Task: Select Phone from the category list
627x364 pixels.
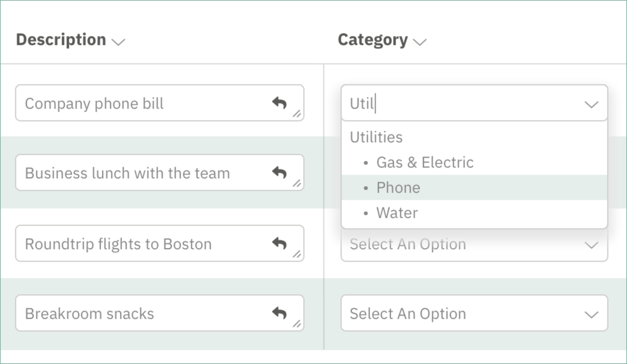Action: (x=398, y=188)
